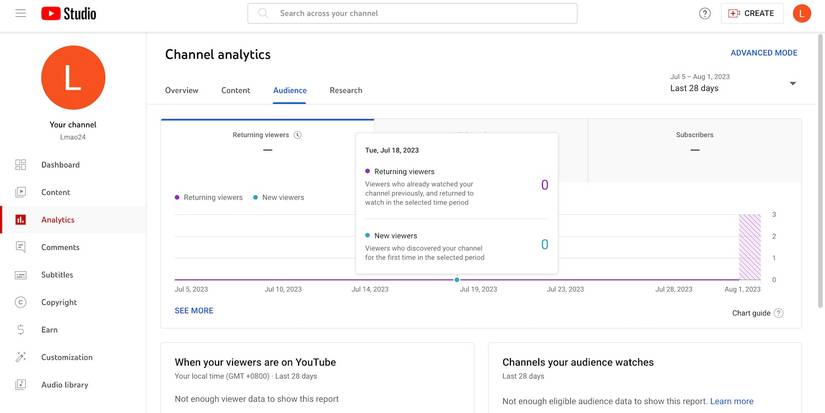Open the account avatar in header

[x=802, y=13]
